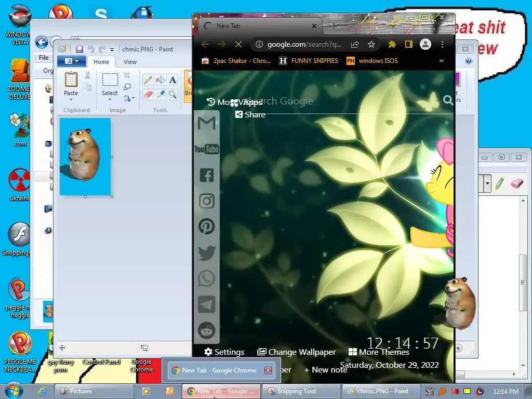Click the Copy icon in Clipboard group
Viewport: 532px width, 399px height.
(x=87, y=87)
